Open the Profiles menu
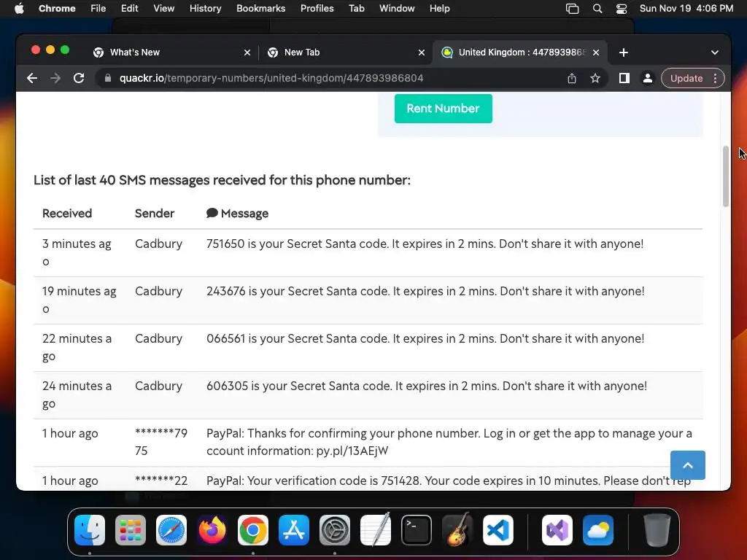Viewport: 747px width, 560px height. tap(317, 9)
